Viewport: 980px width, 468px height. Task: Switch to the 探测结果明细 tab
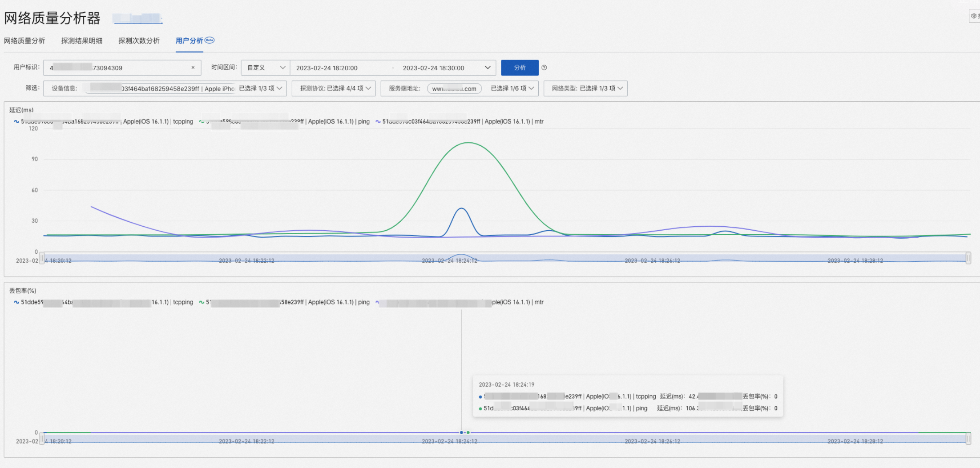tap(82, 40)
